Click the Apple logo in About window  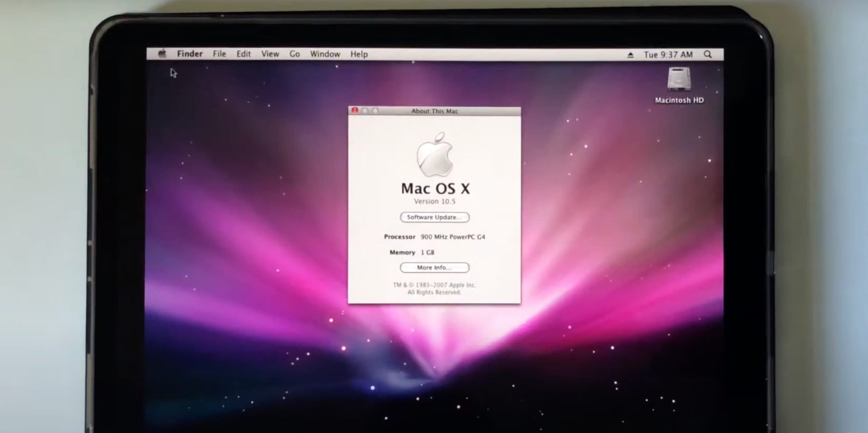click(x=435, y=154)
